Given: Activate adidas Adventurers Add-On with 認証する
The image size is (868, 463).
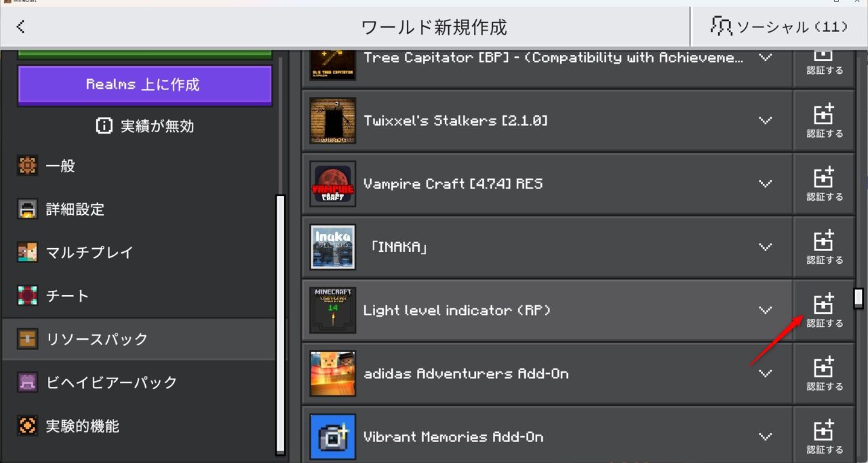Looking at the screenshot, I should tap(824, 374).
